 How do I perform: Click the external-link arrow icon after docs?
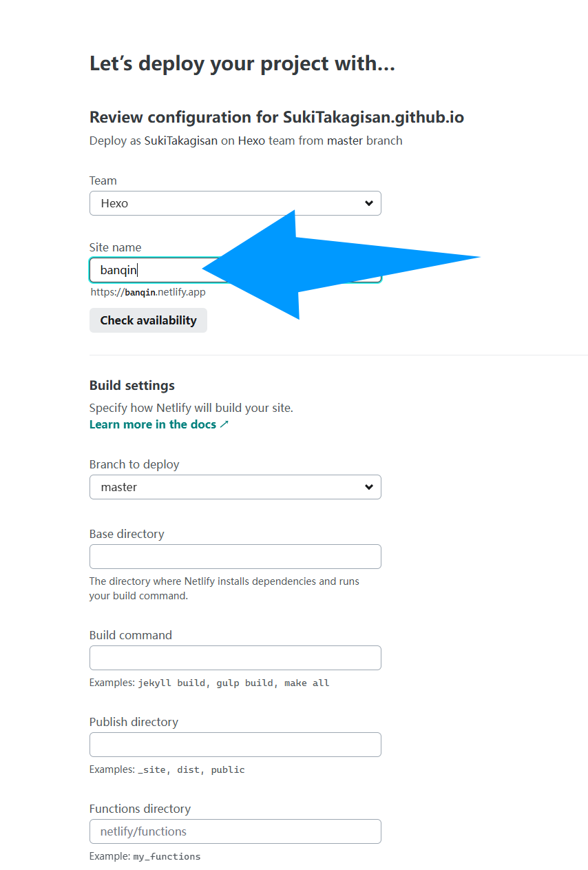(x=224, y=424)
